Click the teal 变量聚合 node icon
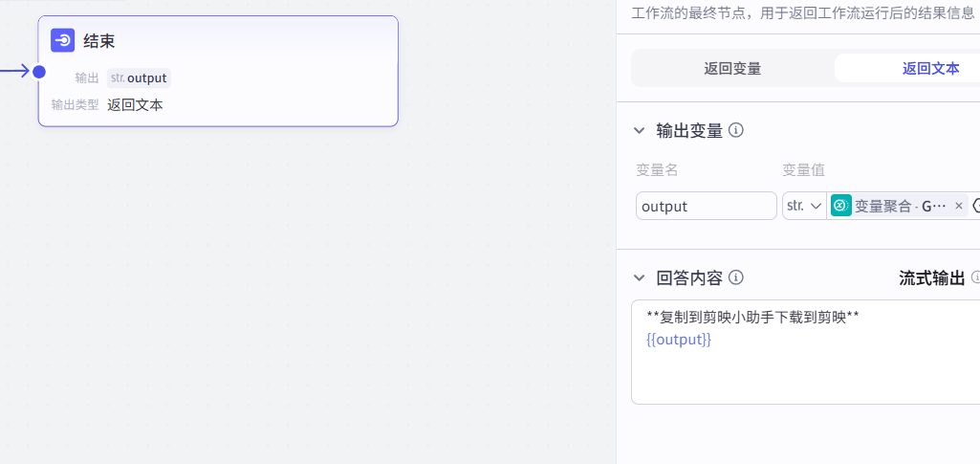980x464 pixels. [841, 206]
